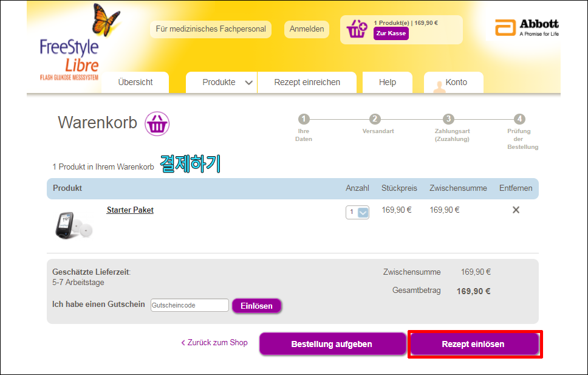The width and height of the screenshot is (588, 375).
Task: Click the Abbott logo
Action: [527, 28]
